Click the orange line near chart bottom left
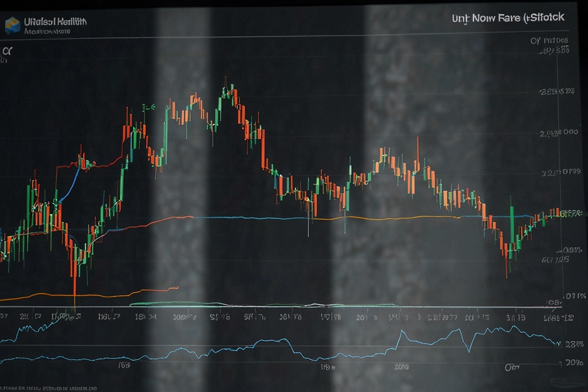 [x=87, y=295]
